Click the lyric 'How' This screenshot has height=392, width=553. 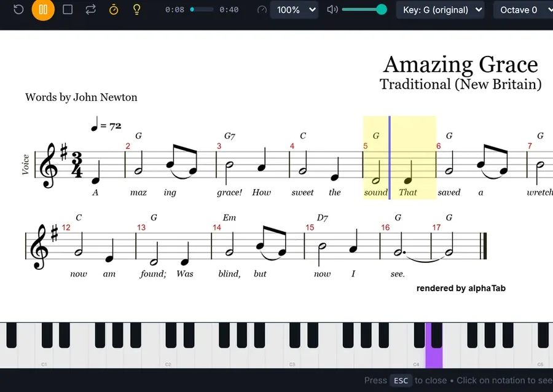click(261, 192)
